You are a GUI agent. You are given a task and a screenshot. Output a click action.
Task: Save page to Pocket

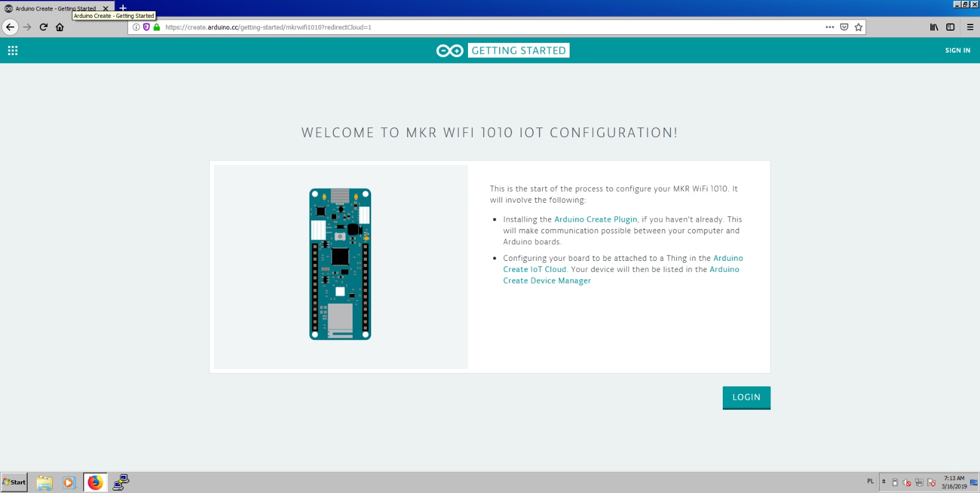pos(844,27)
